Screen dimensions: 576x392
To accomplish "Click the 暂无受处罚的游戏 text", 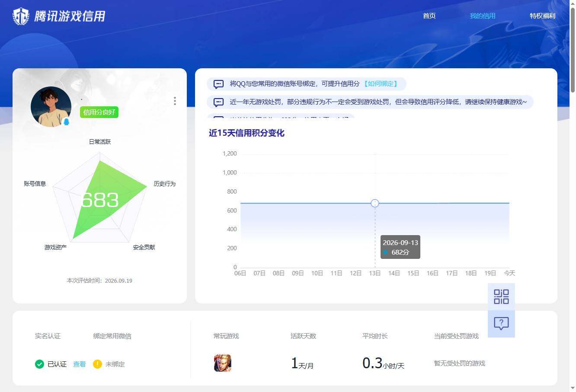I will click(x=460, y=363).
